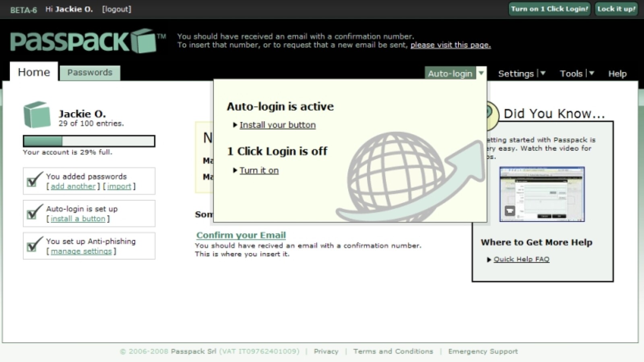Enable 1 Click Login via 'Turn it on'

(259, 170)
